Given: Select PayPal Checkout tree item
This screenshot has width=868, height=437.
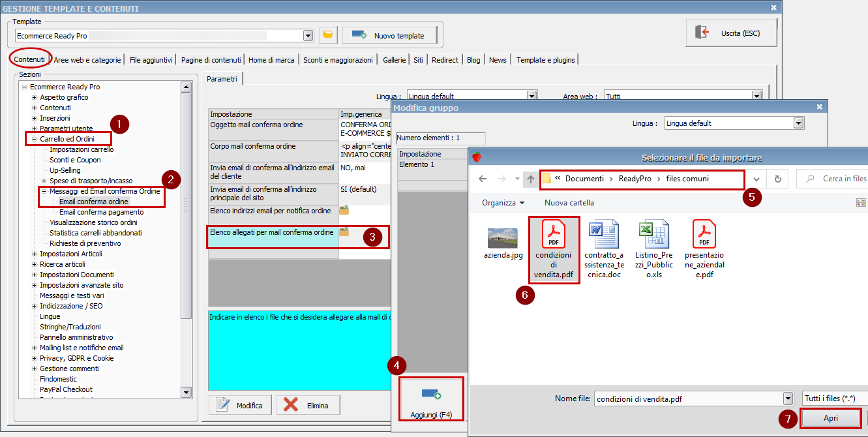Looking at the screenshot, I should 66,389.
